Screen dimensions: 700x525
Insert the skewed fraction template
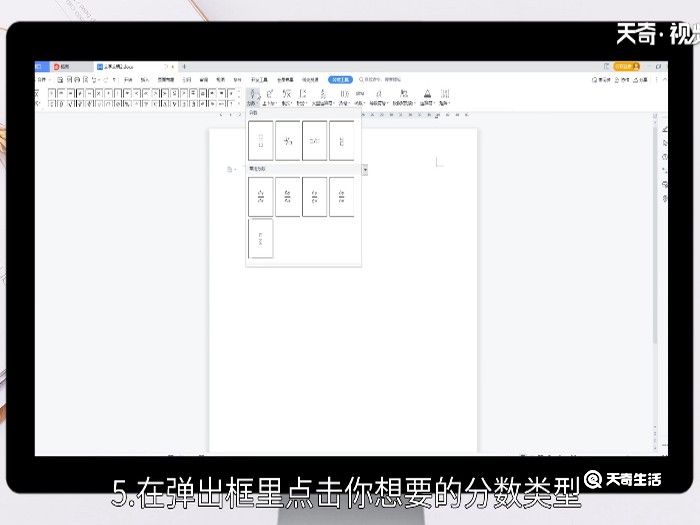coord(288,140)
